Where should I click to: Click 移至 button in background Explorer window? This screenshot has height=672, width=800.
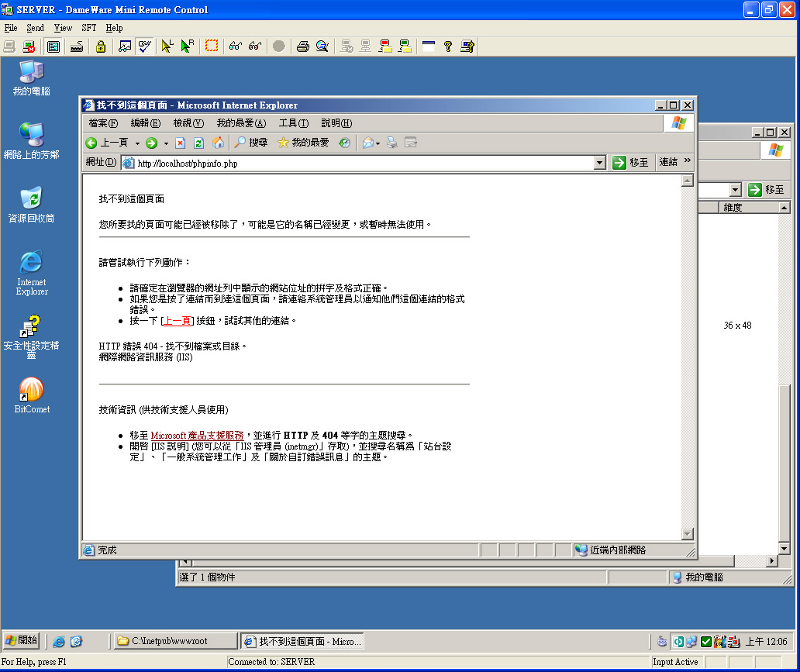[767, 190]
